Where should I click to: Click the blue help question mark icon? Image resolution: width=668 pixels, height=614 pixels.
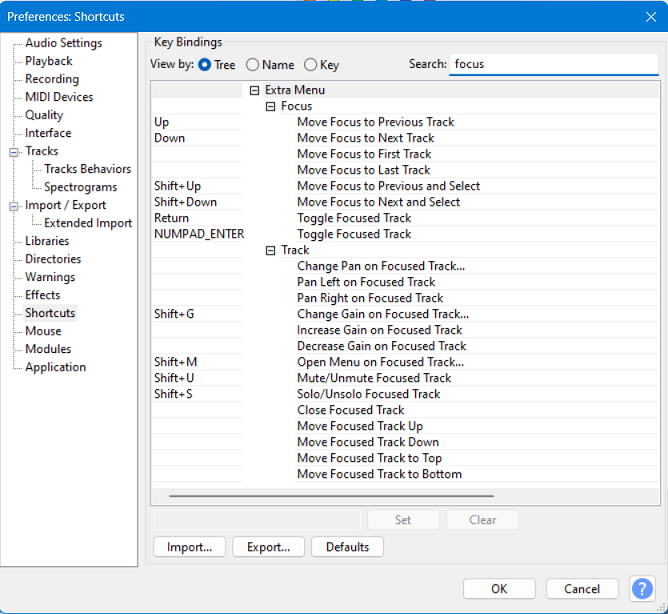coord(641,588)
